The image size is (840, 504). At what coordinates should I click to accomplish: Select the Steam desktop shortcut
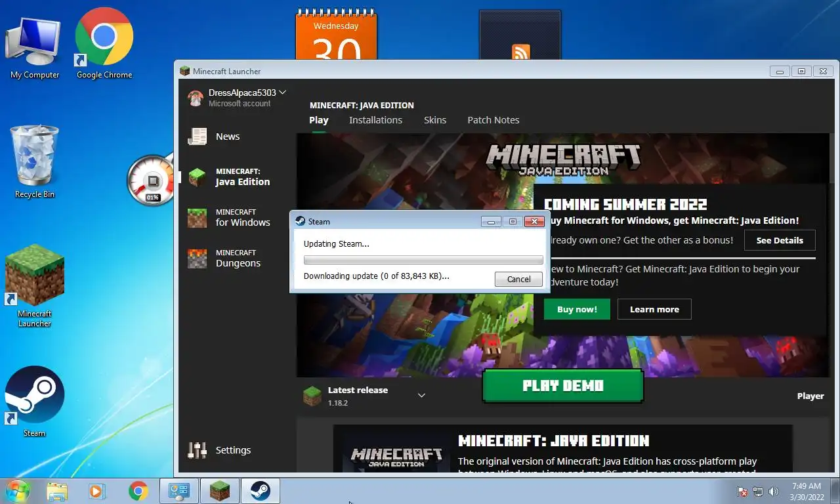[35, 401]
